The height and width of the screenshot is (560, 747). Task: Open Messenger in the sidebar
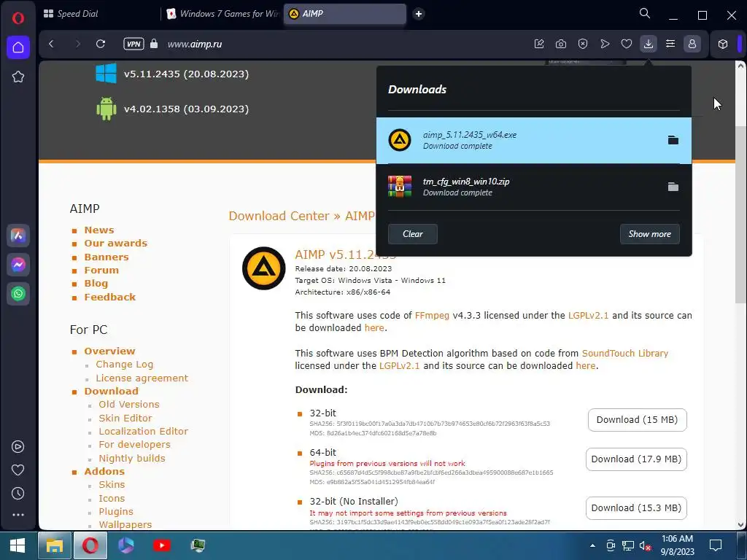coord(18,264)
